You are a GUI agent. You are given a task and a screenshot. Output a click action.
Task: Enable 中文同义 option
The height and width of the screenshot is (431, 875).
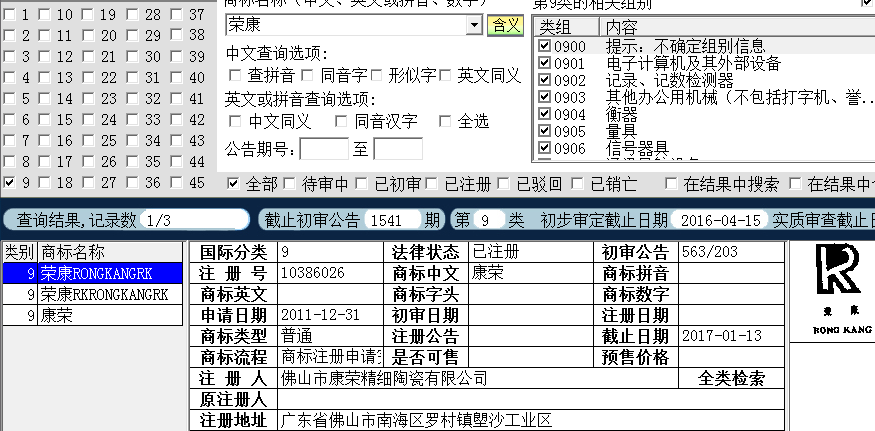click(x=235, y=121)
